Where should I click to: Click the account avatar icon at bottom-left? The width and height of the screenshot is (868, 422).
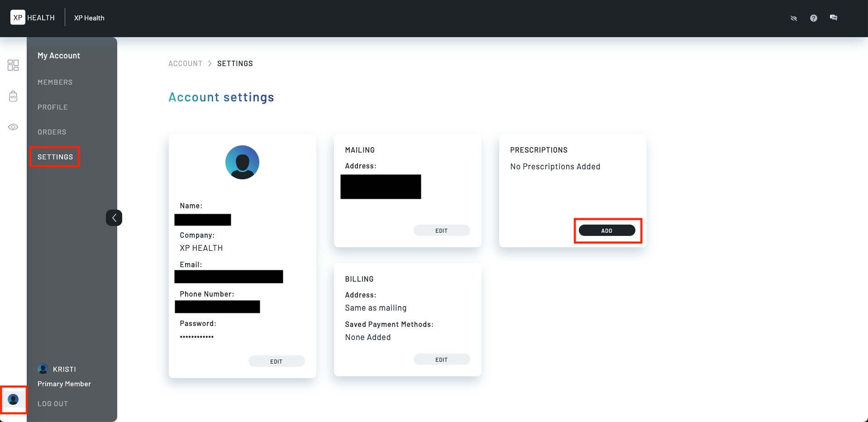pyautogui.click(x=14, y=399)
